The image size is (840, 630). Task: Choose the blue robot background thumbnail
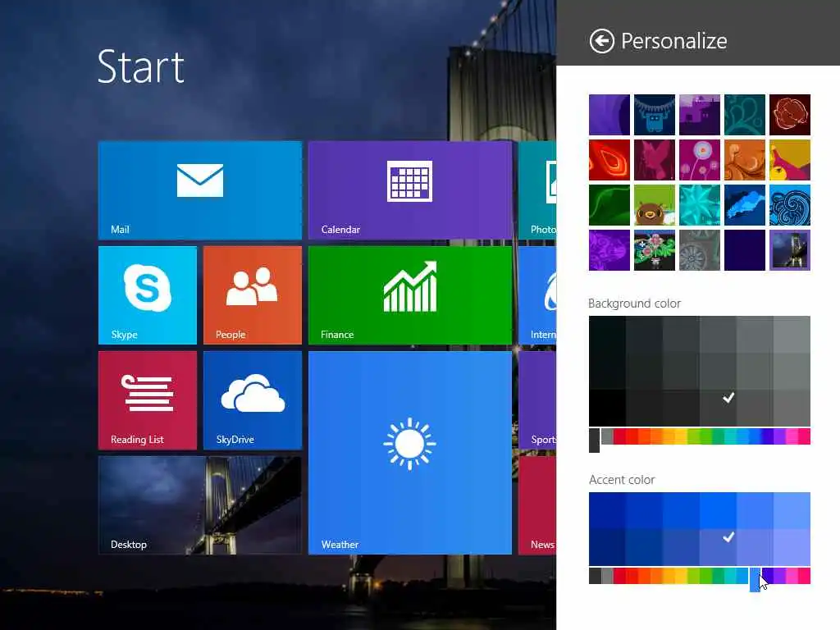click(x=655, y=115)
